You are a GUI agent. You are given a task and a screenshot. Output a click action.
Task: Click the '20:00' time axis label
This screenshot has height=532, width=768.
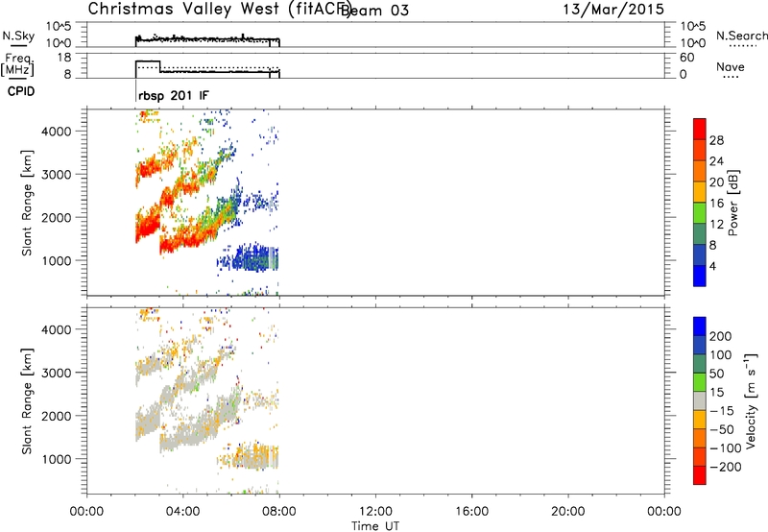[x=568, y=512]
